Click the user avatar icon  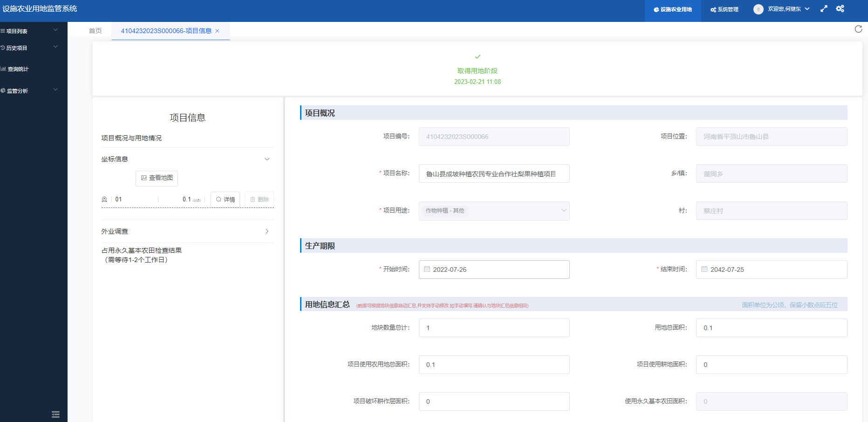pyautogui.click(x=759, y=9)
